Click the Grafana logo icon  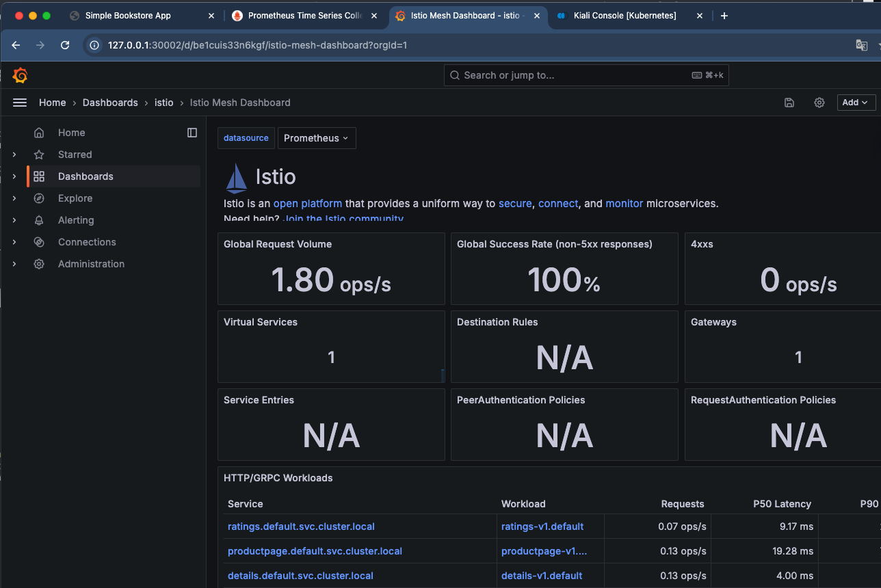tap(21, 75)
